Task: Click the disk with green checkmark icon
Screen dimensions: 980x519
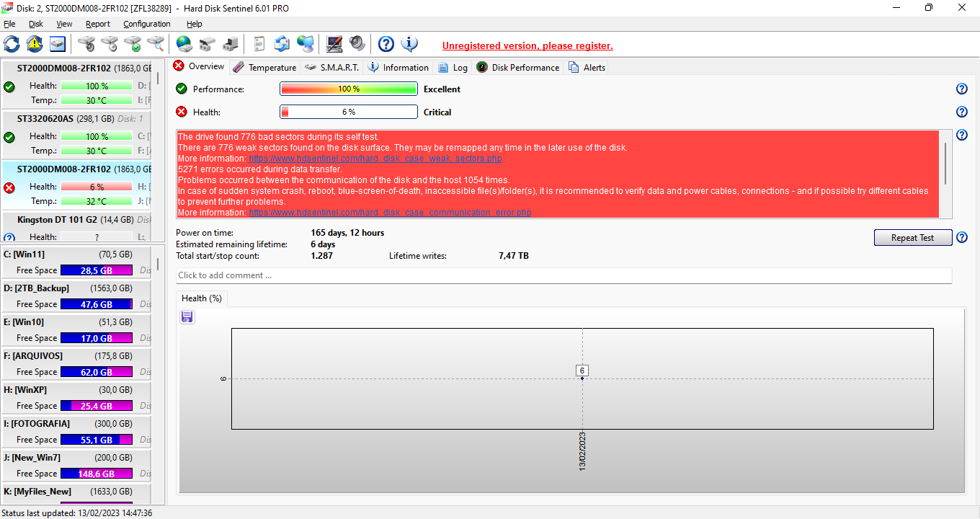Action: [x=133, y=44]
